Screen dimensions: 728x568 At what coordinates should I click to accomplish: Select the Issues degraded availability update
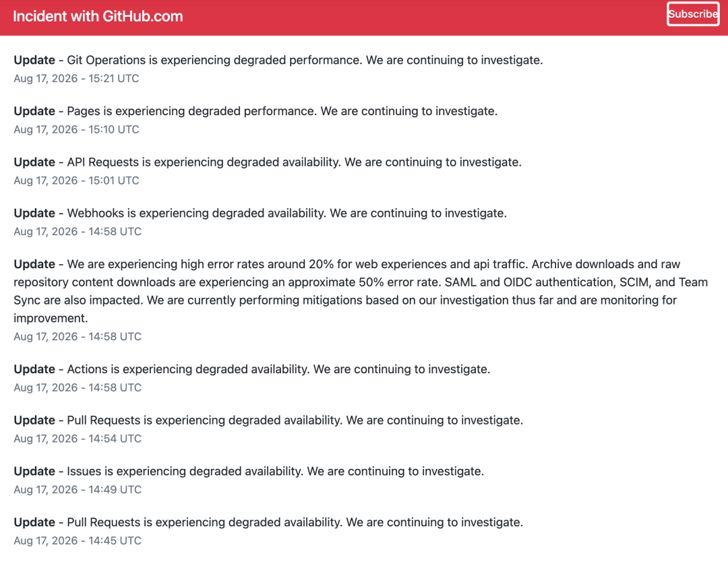point(249,472)
